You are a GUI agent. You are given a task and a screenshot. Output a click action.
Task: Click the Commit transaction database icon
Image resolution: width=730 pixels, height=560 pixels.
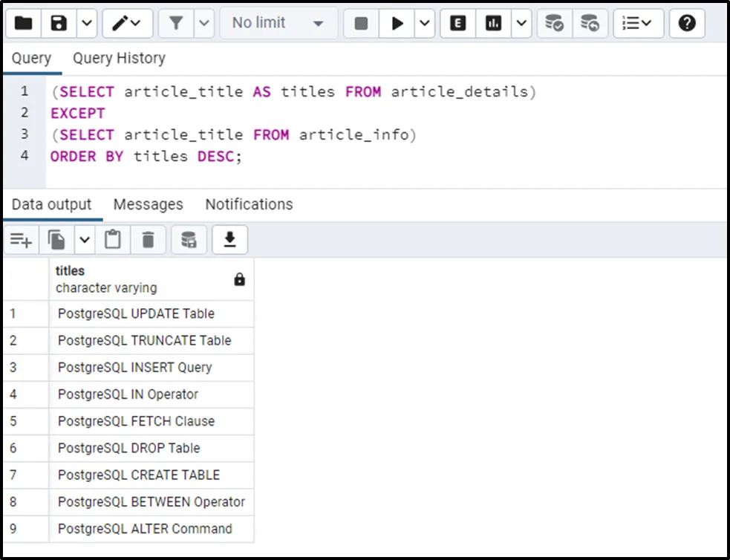[554, 24]
